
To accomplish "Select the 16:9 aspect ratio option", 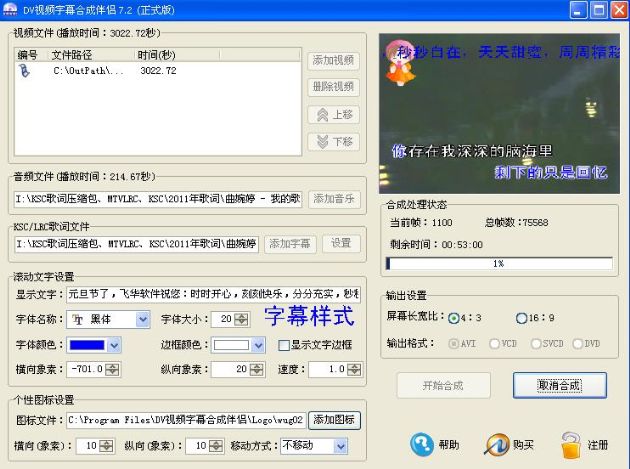I will pyautogui.click(x=521, y=318).
